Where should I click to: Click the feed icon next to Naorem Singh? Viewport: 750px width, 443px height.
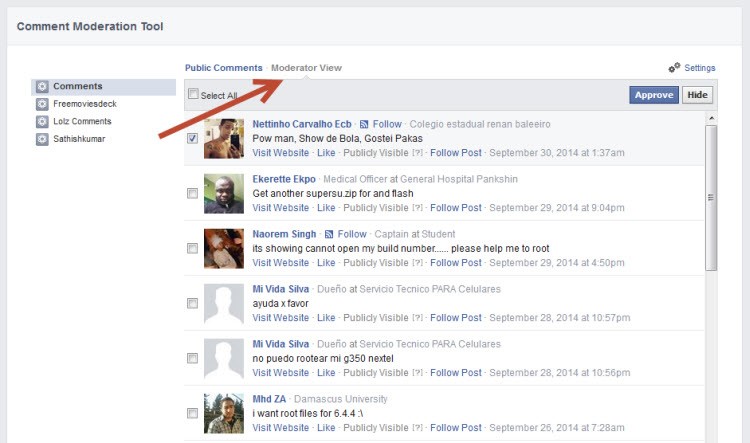point(329,234)
